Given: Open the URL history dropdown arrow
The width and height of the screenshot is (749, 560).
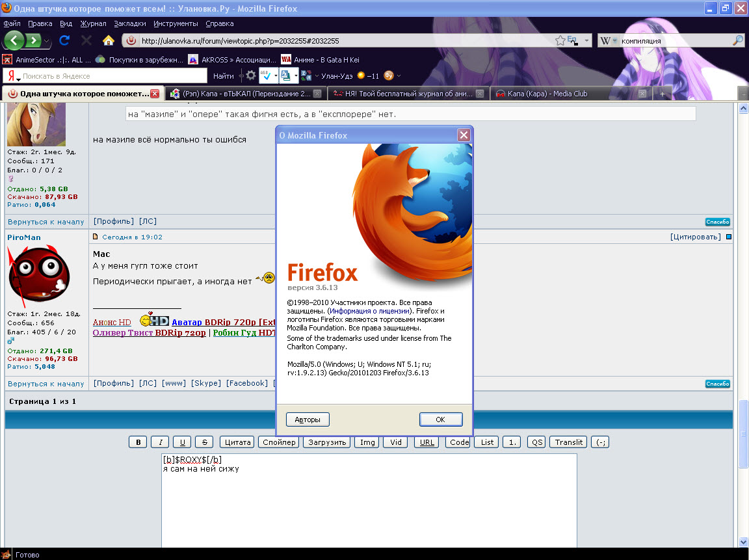Looking at the screenshot, I should click(x=586, y=40).
